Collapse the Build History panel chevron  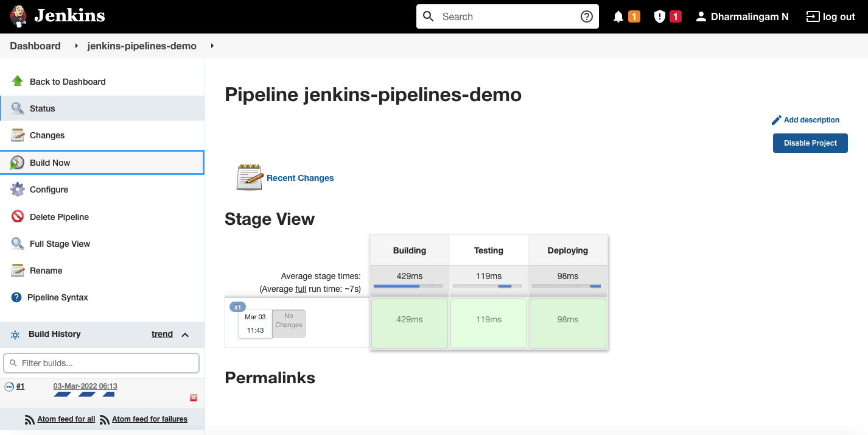coord(185,334)
